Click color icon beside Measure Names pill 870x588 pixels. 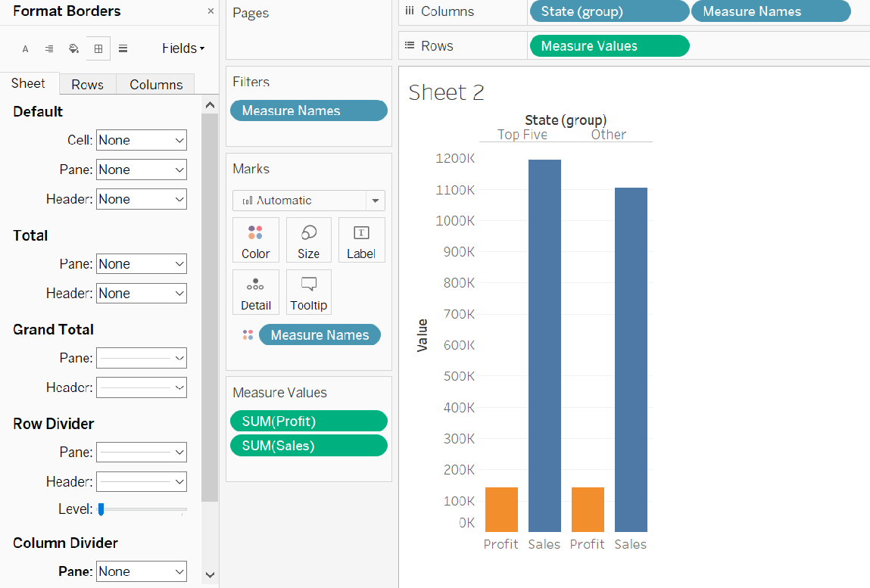tap(248, 335)
